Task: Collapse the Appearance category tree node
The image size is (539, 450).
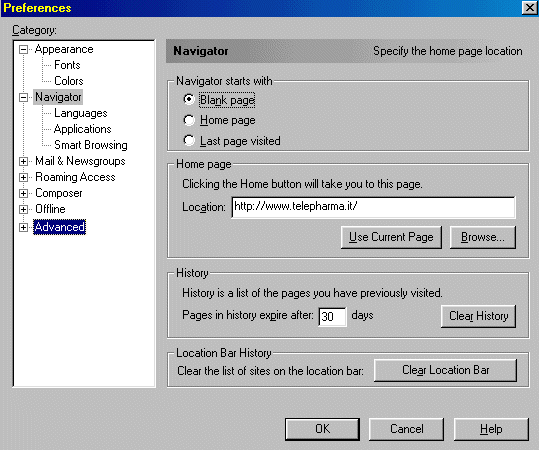Action: tap(23, 50)
